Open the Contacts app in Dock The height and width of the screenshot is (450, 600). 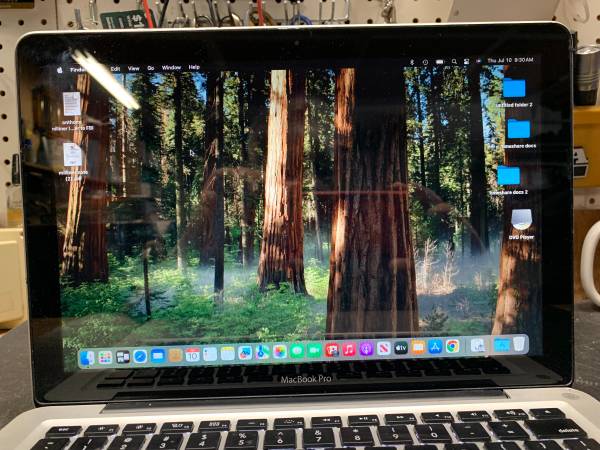click(x=175, y=355)
